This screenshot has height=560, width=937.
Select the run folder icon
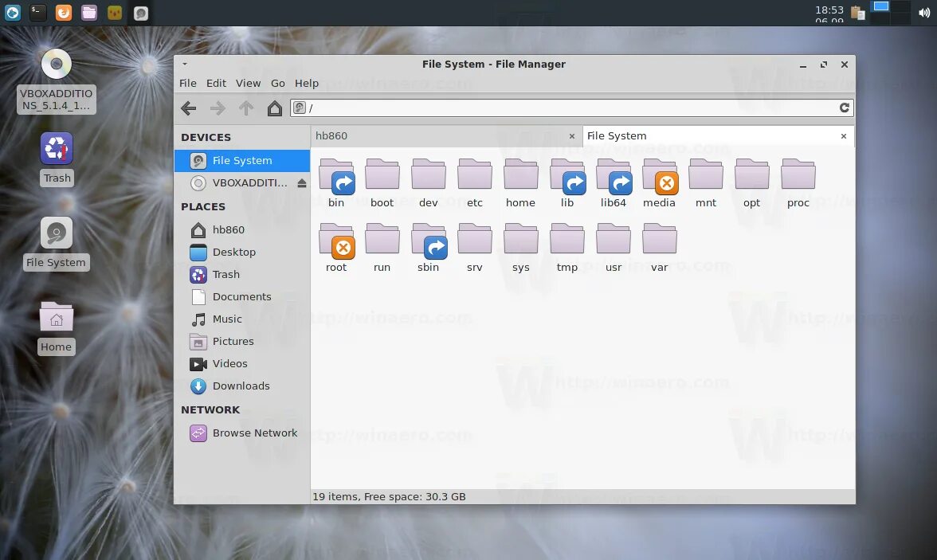point(382,239)
